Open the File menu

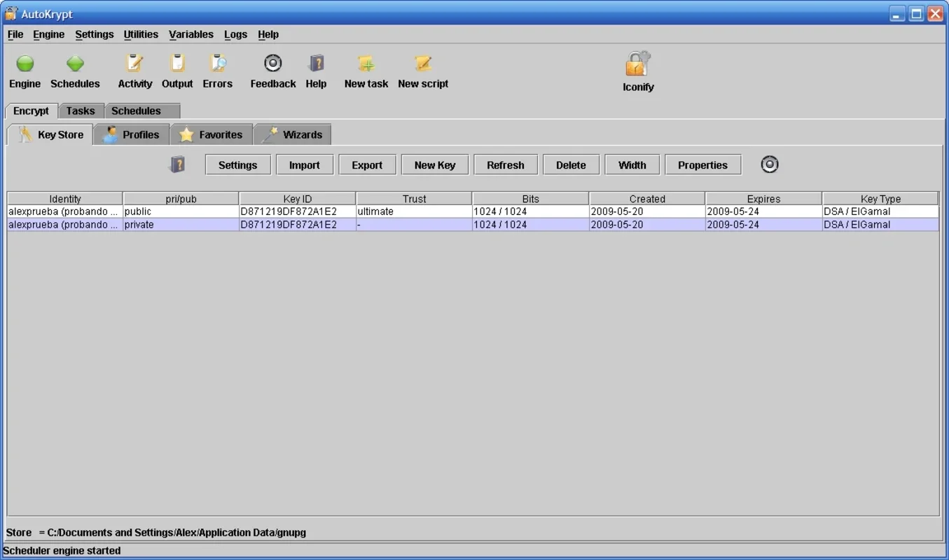[15, 34]
